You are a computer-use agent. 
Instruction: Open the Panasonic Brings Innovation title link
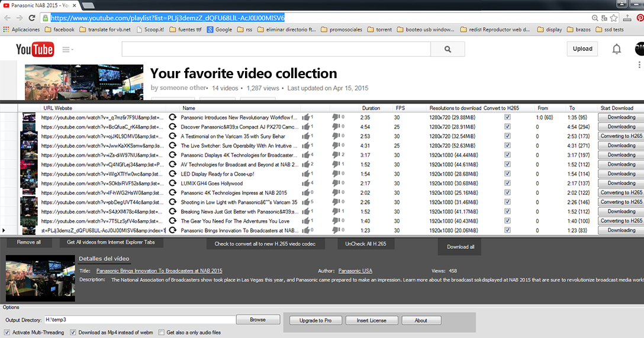(x=159, y=271)
